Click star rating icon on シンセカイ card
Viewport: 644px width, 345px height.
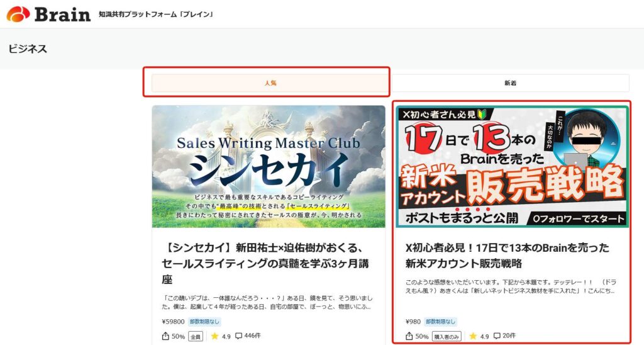[x=214, y=336]
